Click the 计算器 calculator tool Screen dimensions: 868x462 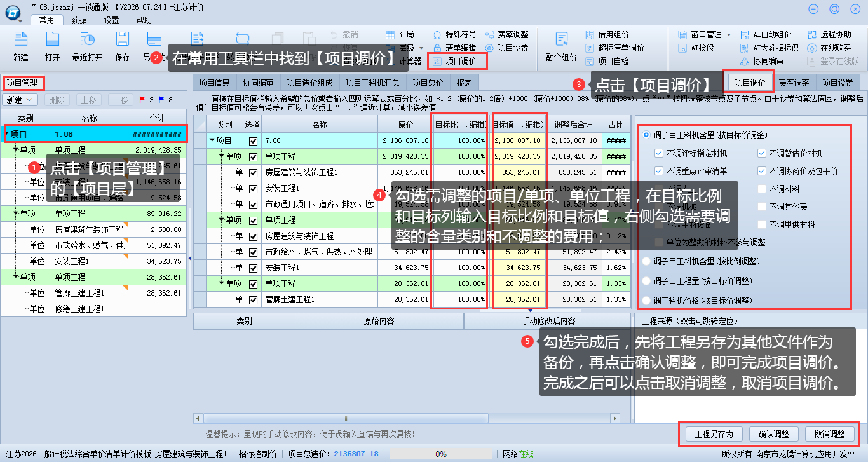409,62
